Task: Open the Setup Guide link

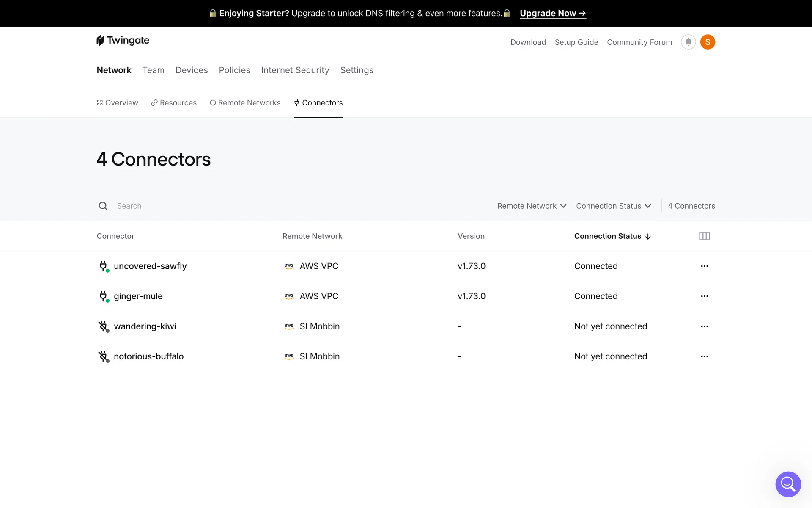Action: [x=576, y=42]
